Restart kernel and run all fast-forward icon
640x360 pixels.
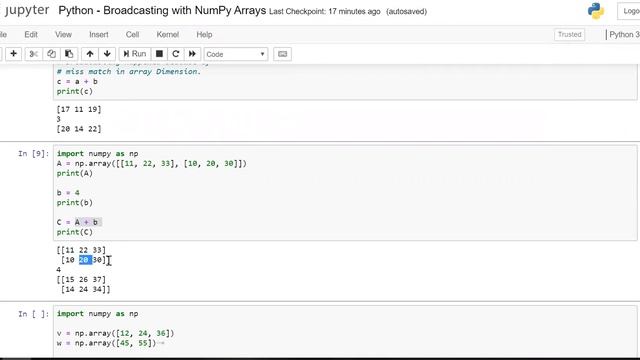pos(192,54)
